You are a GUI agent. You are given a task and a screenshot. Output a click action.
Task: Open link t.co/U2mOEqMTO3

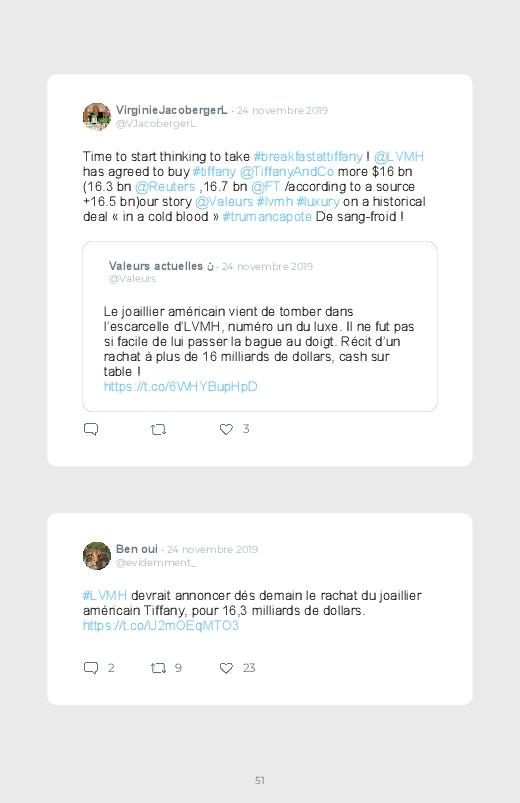[x=161, y=626]
